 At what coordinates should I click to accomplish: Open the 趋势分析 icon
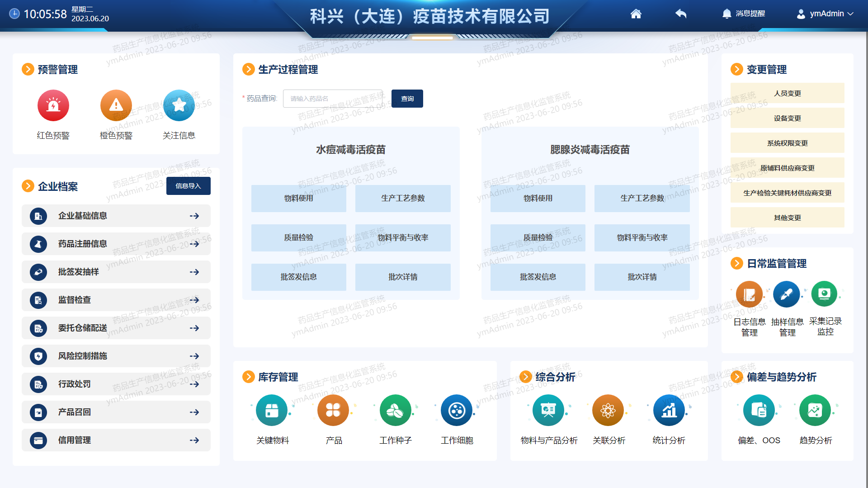click(x=815, y=411)
